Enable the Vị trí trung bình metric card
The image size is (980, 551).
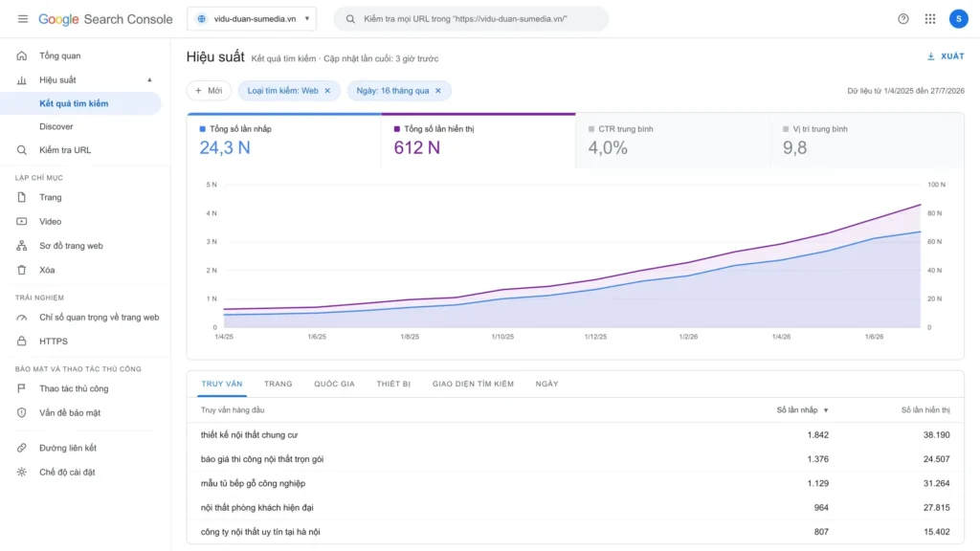pos(867,141)
